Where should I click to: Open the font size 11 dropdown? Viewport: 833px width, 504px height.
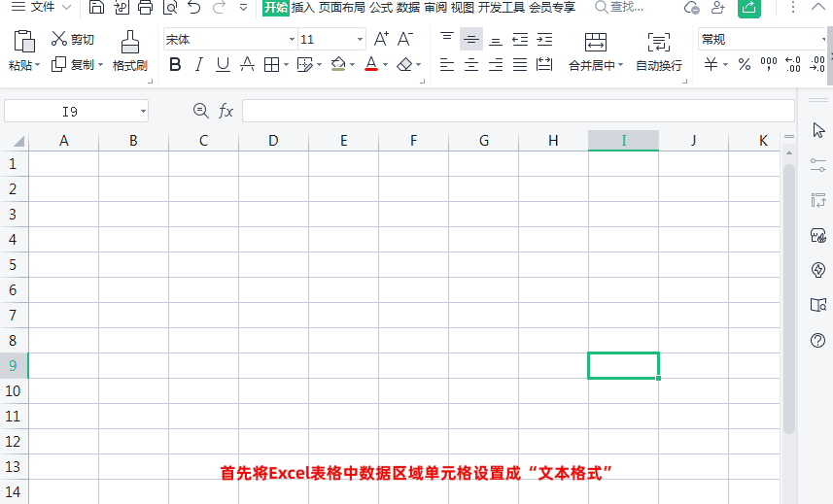pyautogui.click(x=360, y=39)
